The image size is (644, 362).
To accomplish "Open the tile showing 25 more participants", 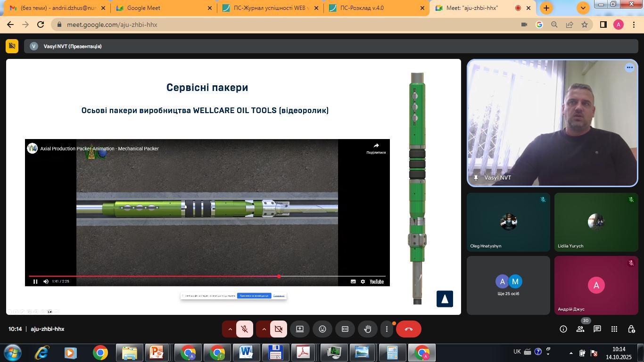I will pyautogui.click(x=508, y=285).
